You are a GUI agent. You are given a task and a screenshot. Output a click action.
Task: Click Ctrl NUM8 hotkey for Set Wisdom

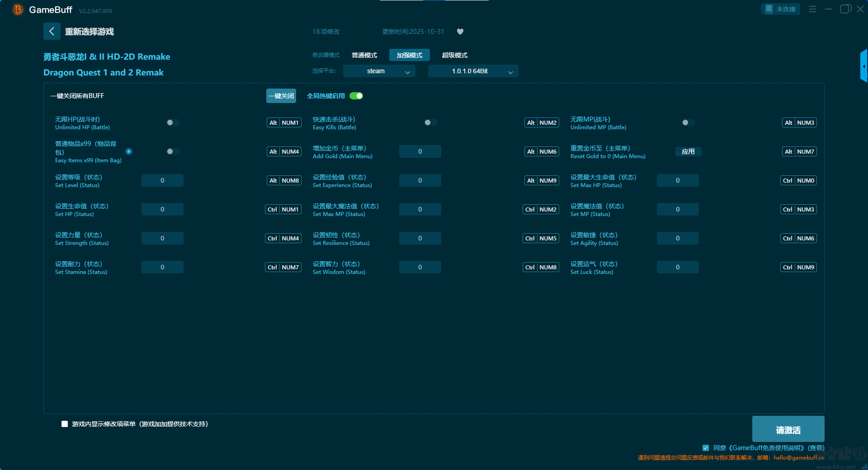(x=541, y=267)
